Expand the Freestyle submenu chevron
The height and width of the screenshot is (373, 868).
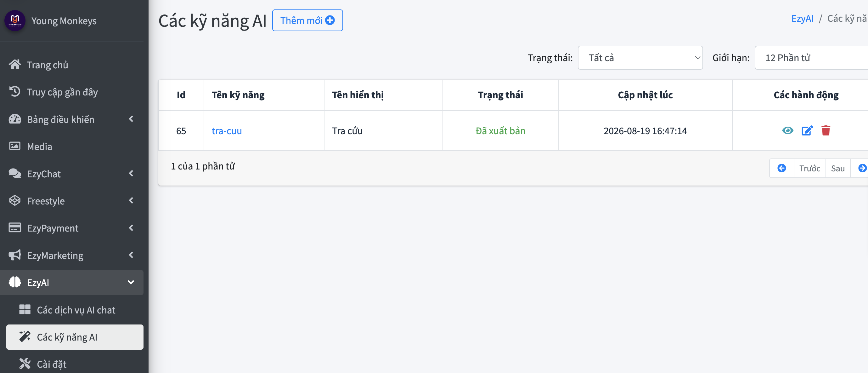(131, 200)
